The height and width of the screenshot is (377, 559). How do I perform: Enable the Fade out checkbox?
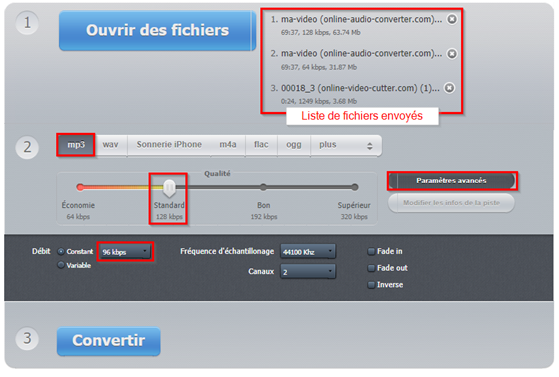point(371,268)
